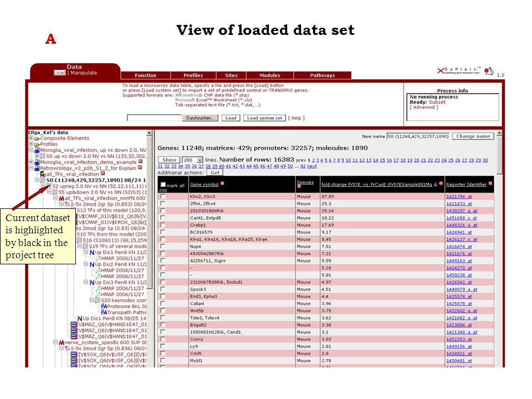The width and height of the screenshot is (532, 399).
Task: Click the flask icon of Microglia_viral_infection_demo_example
Action: point(37,162)
